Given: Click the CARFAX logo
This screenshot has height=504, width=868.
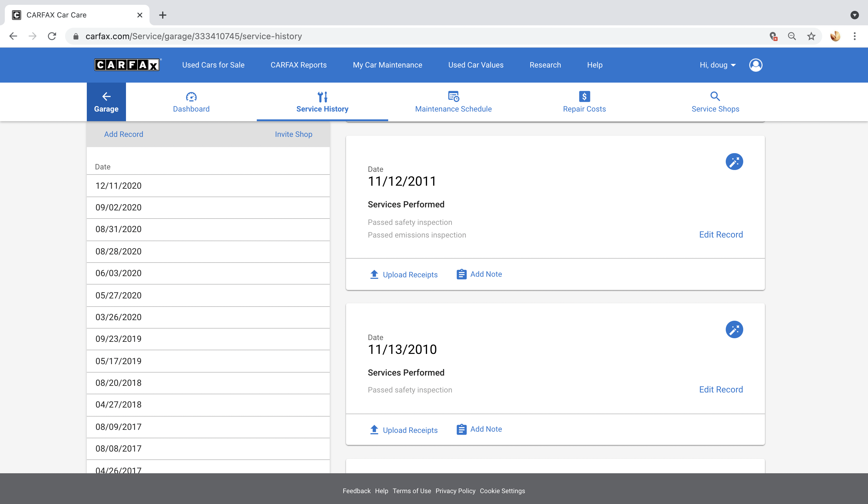Looking at the screenshot, I should (x=127, y=65).
